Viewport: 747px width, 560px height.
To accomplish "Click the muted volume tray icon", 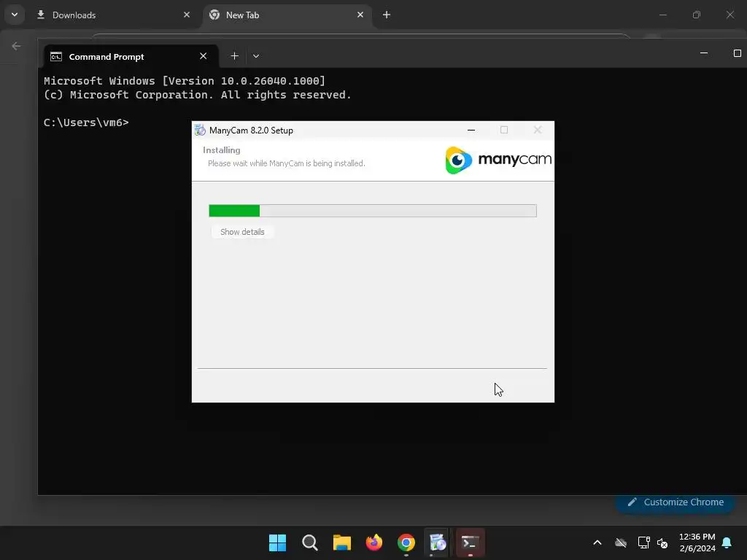I will (x=662, y=542).
